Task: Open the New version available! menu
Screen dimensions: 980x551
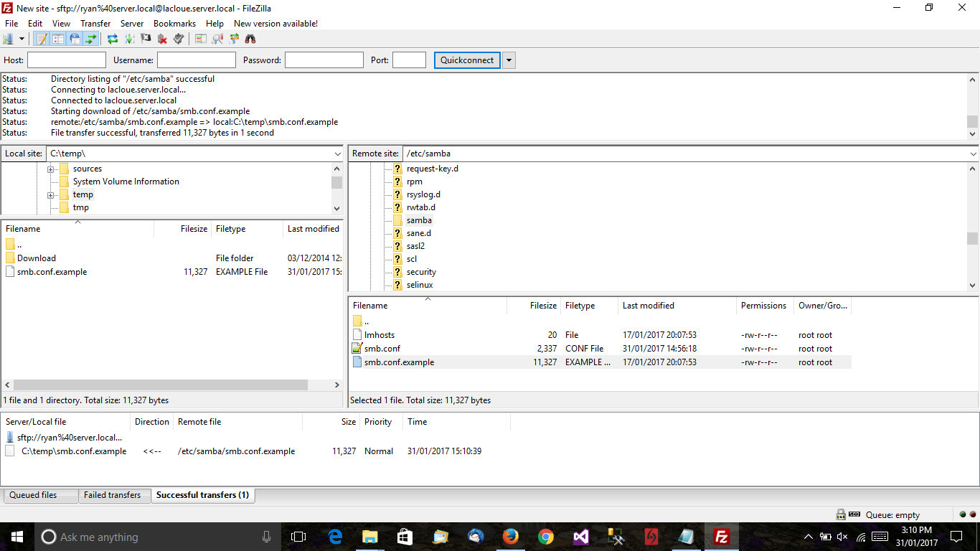Action: 275,24
